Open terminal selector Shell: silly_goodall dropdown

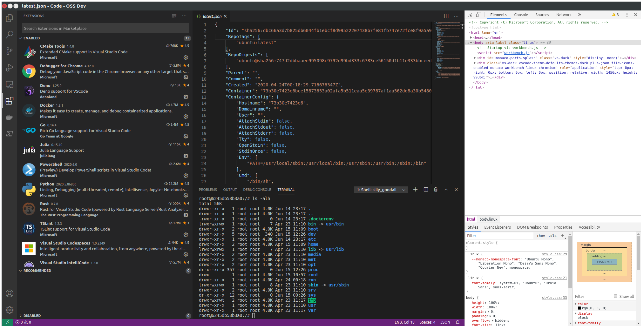tap(381, 190)
